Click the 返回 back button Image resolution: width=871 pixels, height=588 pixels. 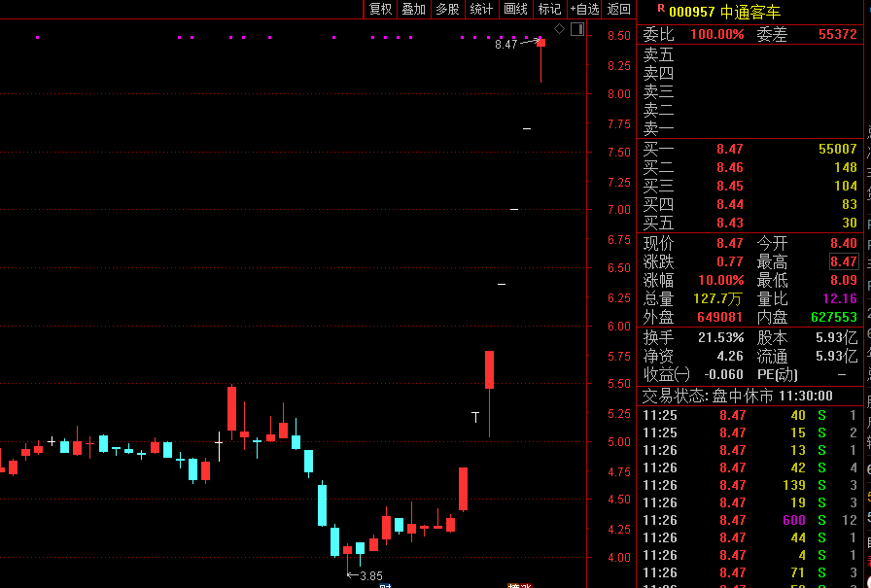tap(618, 10)
